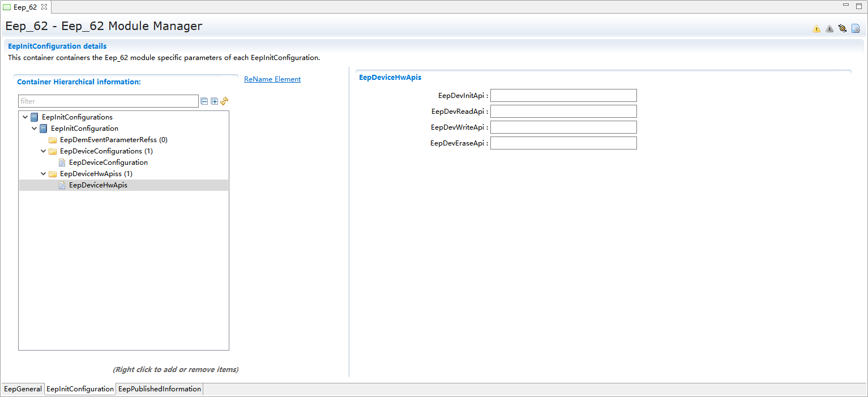The height and width of the screenshot is (397, 868).
Task: Open the EepPublishedInformation tab
Action: pos(159,389)
